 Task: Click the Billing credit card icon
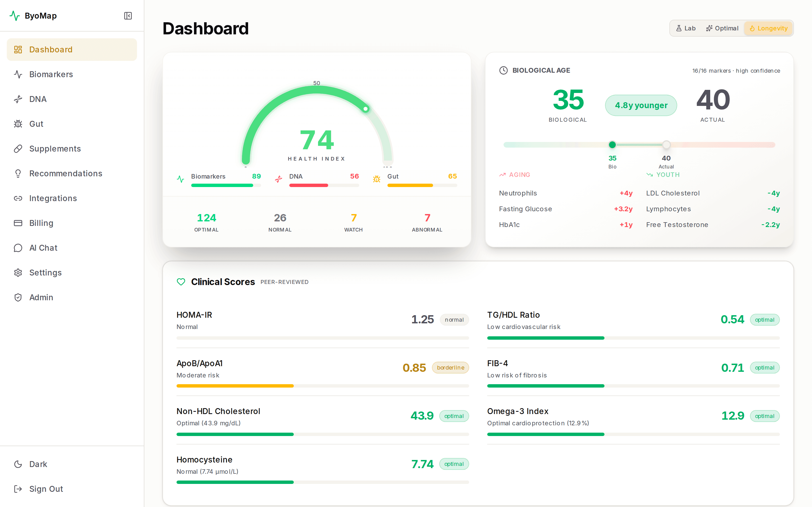coord(18,223)
